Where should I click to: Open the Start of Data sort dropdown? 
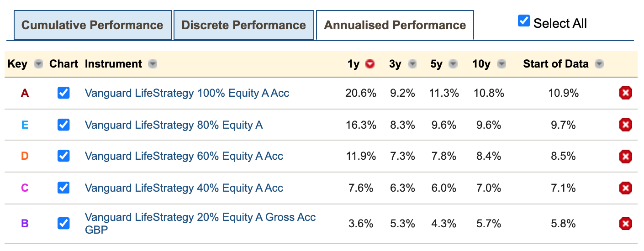pyautogui.click(x=599, y=64)
